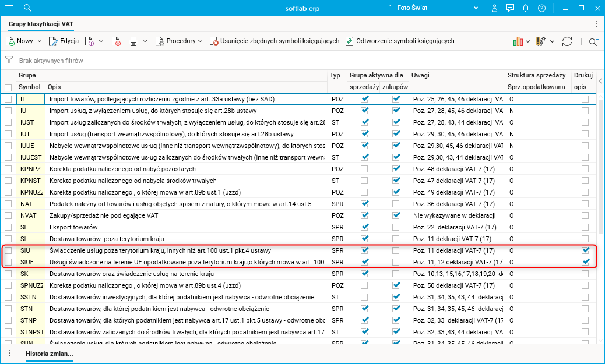Open the chat messages icon
This screenshot has height=364, width=605.
(x=510, y=8)
